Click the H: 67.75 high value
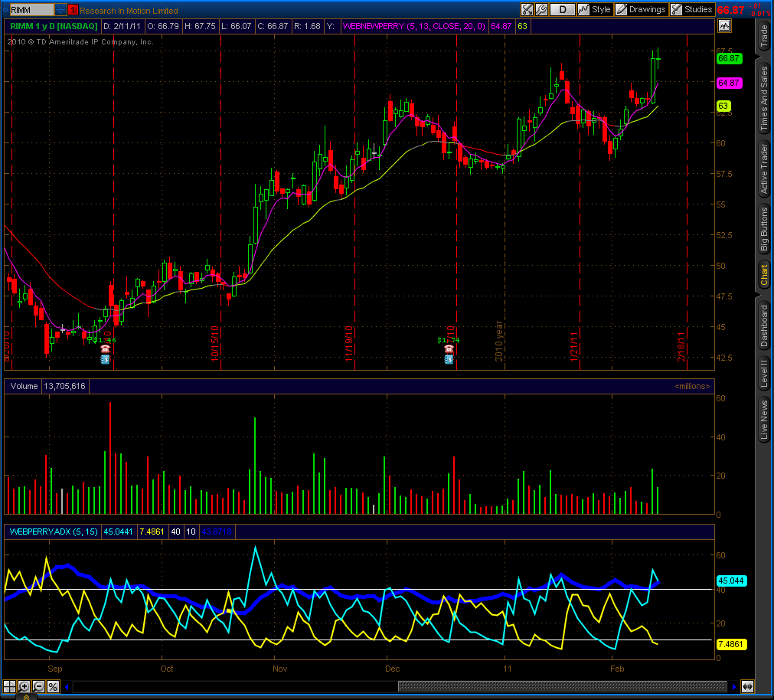Viewport: 774px width, 700px height. 200,26
